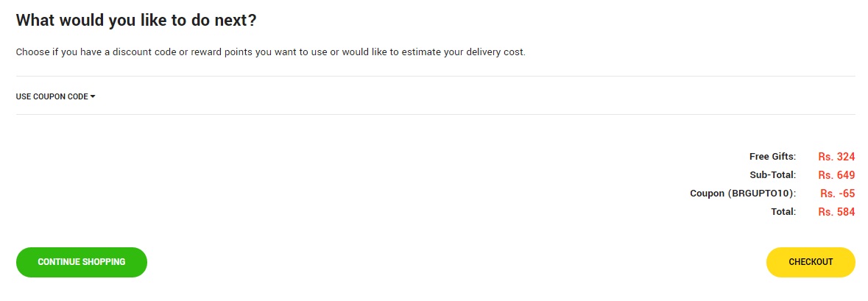Screen dimensions: 868x301
Task: Click the word Coupon in the totals
Action: (x=707, y=194)
